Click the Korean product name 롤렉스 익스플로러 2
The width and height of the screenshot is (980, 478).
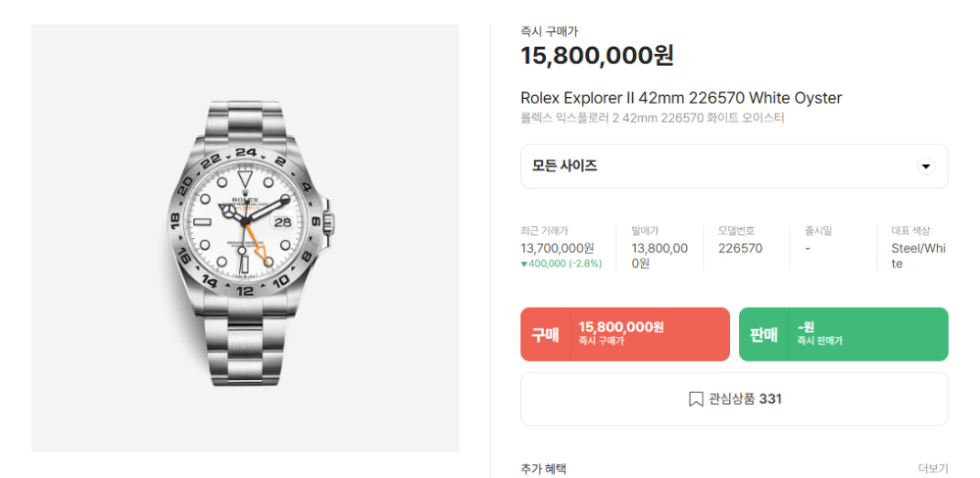coord(652,119)
